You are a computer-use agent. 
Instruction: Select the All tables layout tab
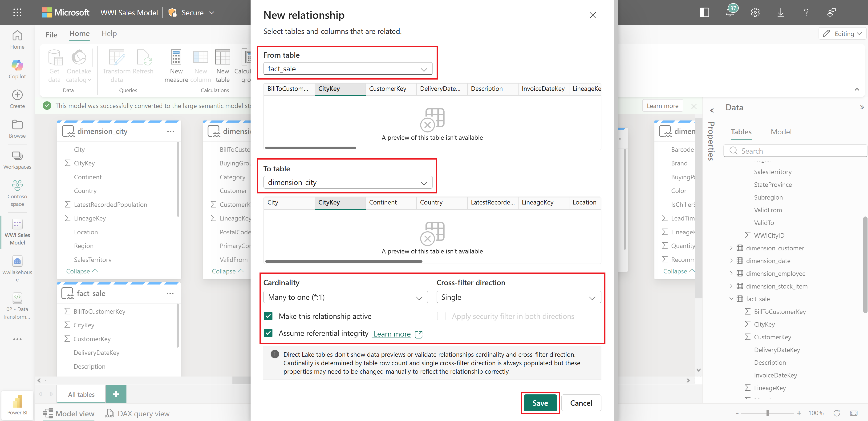click(81, 394)
